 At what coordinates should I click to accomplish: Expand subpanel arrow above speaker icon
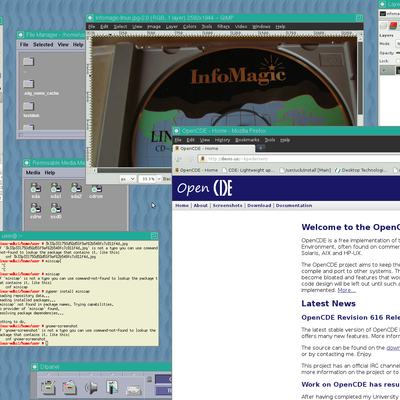[91, 374]
